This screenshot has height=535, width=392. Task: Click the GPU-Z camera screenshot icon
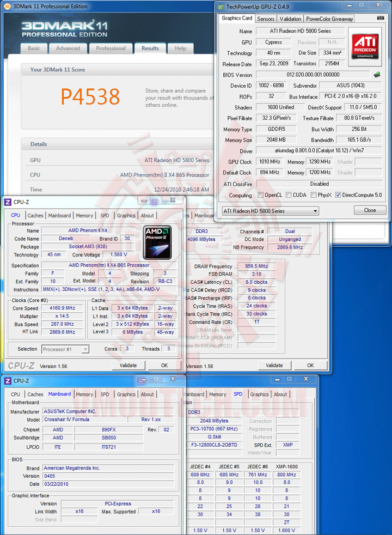(x=381, y=18)
